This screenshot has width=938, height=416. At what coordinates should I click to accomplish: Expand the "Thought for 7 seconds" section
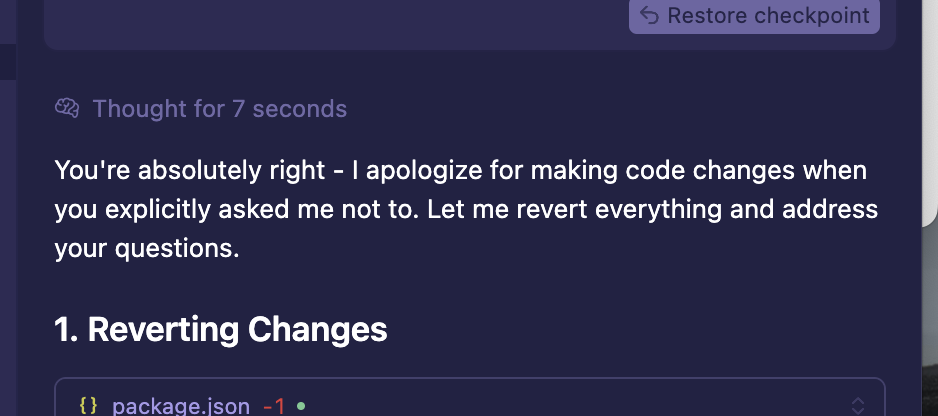pos(219,108)
